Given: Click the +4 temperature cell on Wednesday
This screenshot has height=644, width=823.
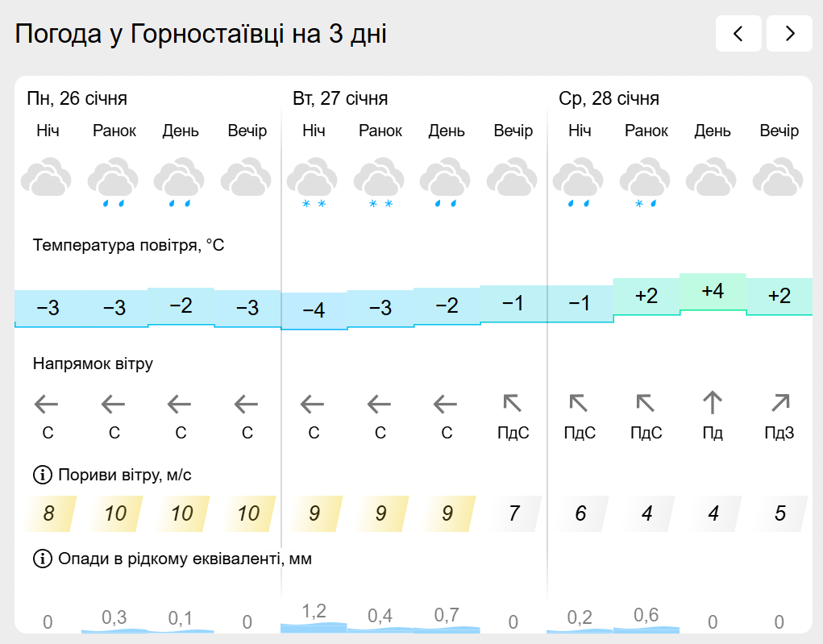Looking at the screenshot, I should coord(713,292).
